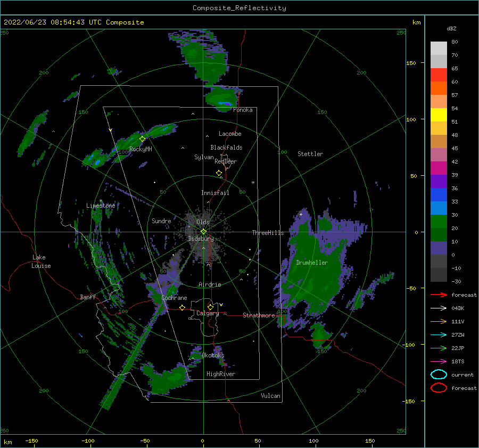
Task: Select the magenta 18TS arrow icon
Action: (x=439, y=362)
